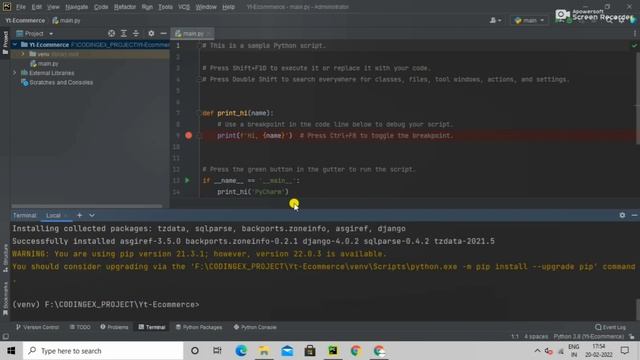Click the Yt-Ecommerce breadcrumb
640x360 pixels.
pos(25,20)
